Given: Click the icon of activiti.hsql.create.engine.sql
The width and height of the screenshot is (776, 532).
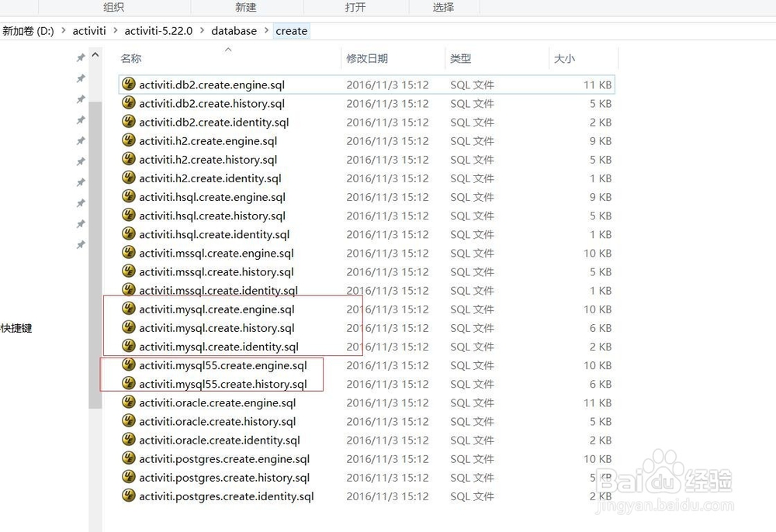Looking at the screenshot, I should [x=129, y=196].
